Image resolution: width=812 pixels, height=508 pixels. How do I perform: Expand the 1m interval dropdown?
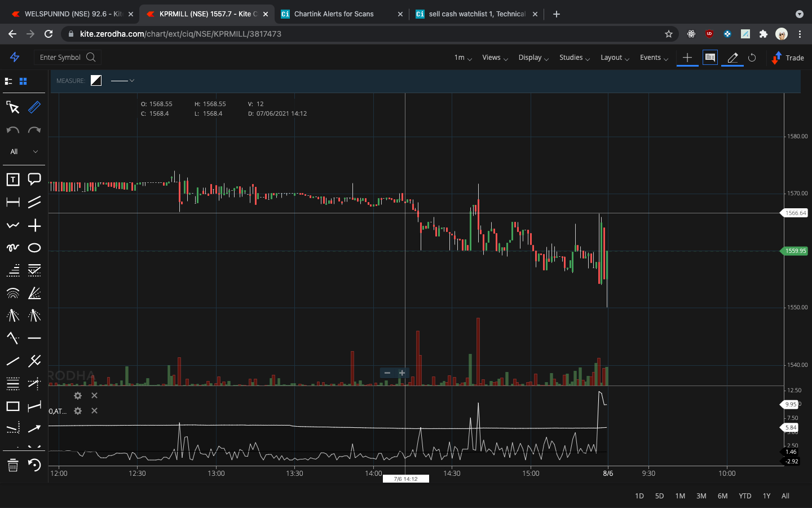click(462, 58)
